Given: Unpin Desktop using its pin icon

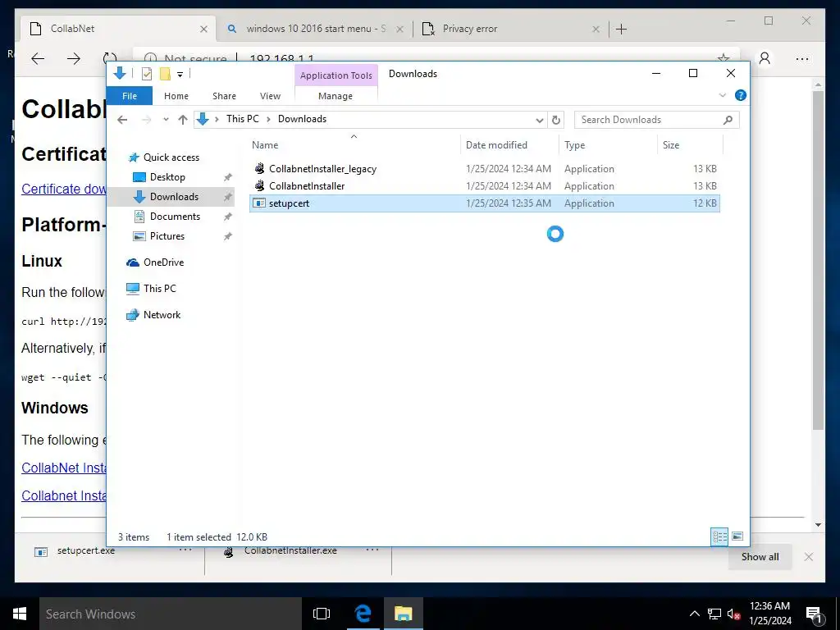Looking at the screenshot, I should [228, 177].
